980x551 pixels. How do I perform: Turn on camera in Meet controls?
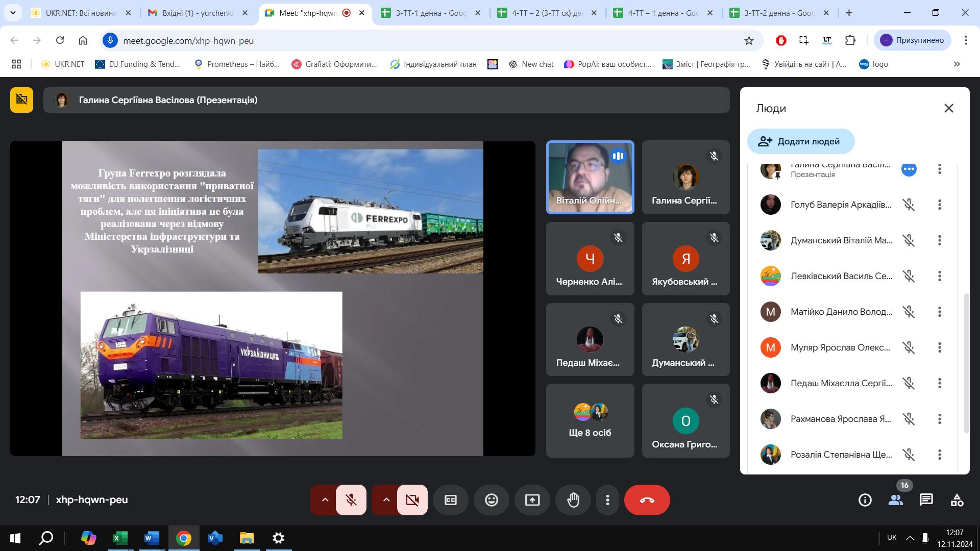412,500
